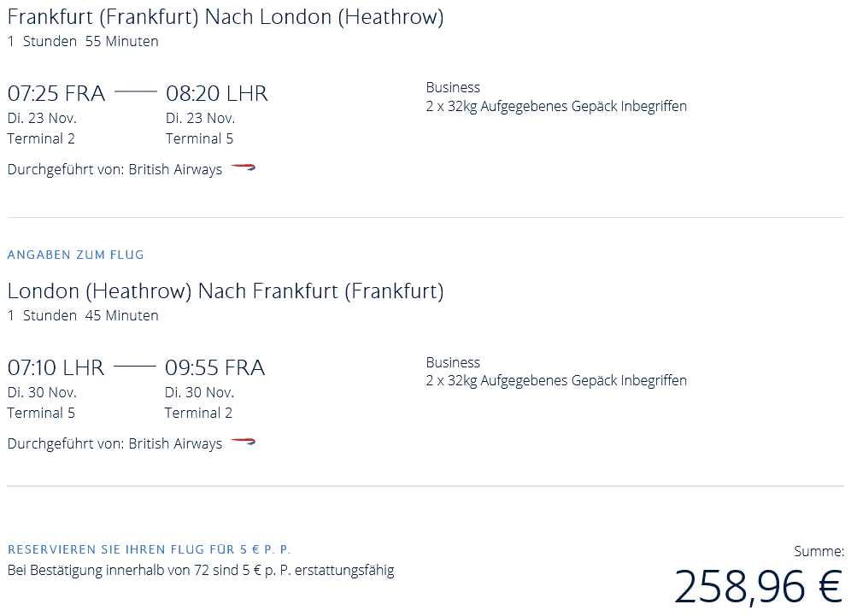Image resolution: width=851 pixels, height=616 pixels.
Task: Click the 07:25 FRA departure time
Action: coord(56,94)
